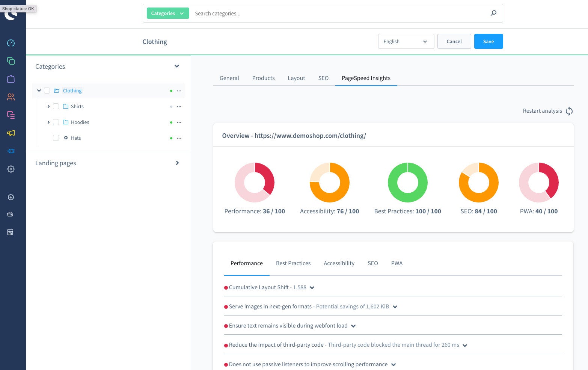The image size is (588, 370).
Task: Select the Performance audit tab
Action: [247, 263]
